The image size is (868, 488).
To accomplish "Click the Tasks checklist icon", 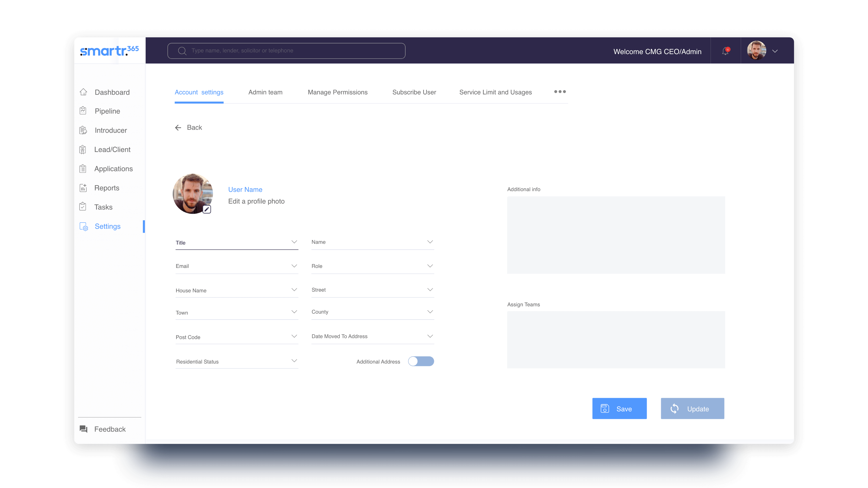I will [x=83, y=207].
